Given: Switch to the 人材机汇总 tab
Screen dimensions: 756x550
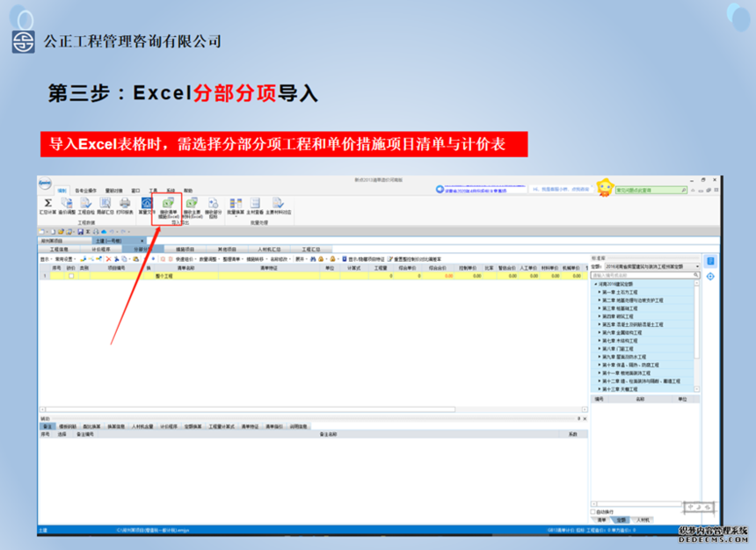Looking at the screenshot, I should coord(269,250).
